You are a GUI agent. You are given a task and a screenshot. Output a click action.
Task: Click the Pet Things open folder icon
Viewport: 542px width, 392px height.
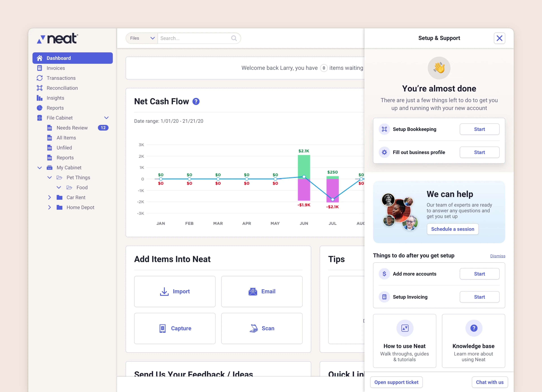point(59,178)
